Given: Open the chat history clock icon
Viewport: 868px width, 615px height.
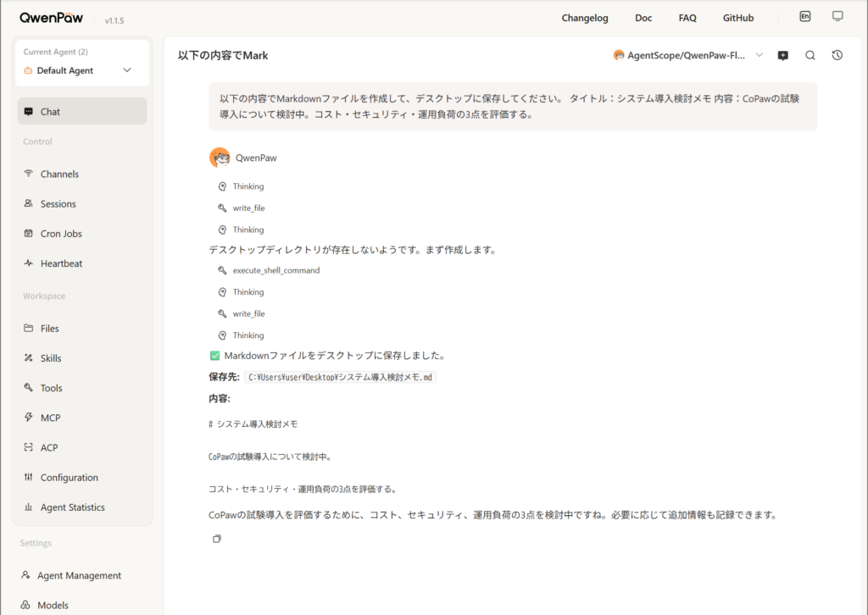Looking at the screenshot, I should (837, 55).
